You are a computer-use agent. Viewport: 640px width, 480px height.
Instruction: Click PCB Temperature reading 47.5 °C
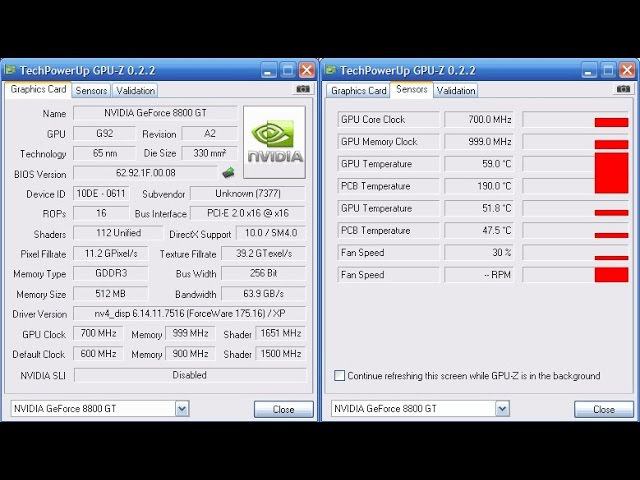pyautogui.click(x=479, y=230)
